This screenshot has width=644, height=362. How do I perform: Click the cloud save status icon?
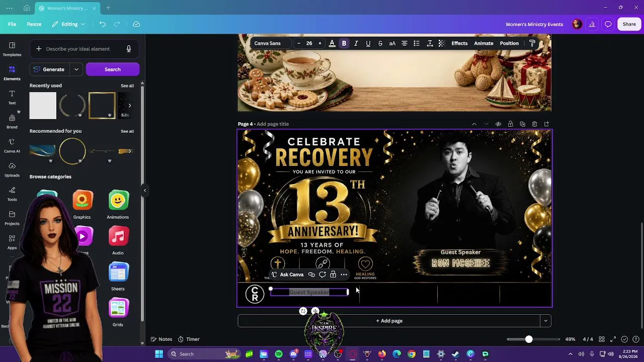[136, 24]
